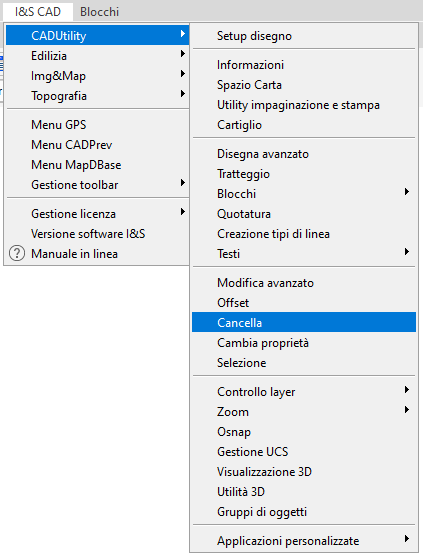Click the help icon beside Manuale in linea

(x=17, y=254)
